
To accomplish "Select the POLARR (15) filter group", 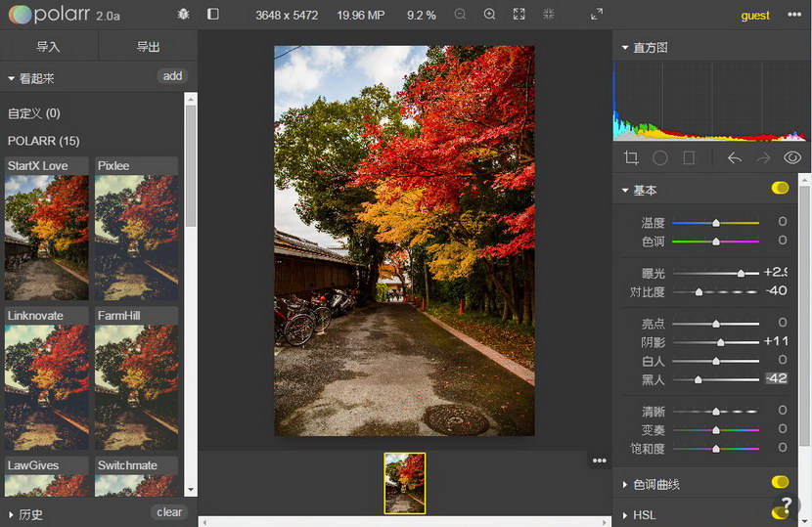I will click(x=43, y=141).
